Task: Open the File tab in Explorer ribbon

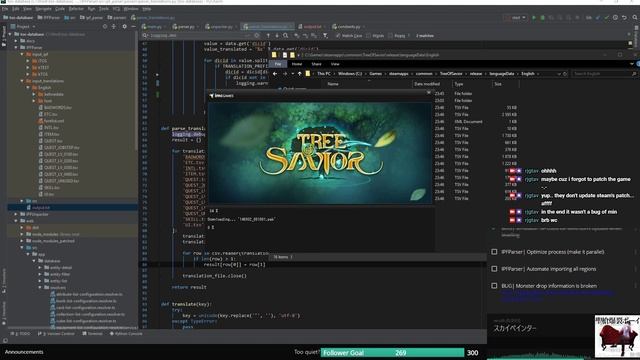Action: (x=278, y=64)
